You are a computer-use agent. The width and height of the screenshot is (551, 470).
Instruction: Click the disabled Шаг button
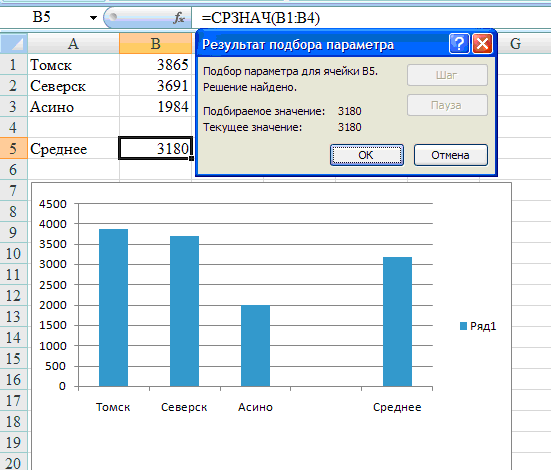click(x=447, y=75)
